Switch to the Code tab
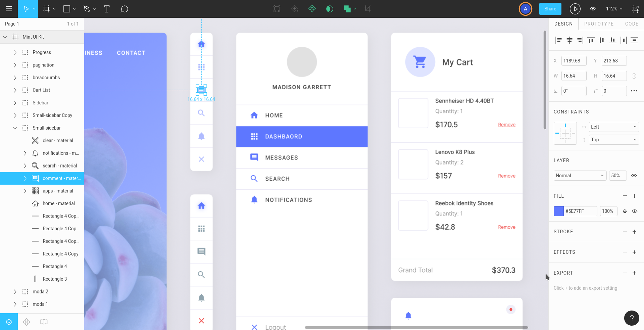This screenshot has width=644, height=330. [x=632, y=24]
